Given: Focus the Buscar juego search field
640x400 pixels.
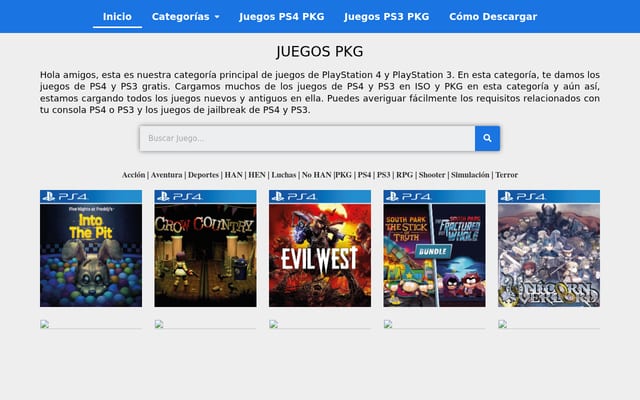Looking at the screenshot, I should (307, 138).
